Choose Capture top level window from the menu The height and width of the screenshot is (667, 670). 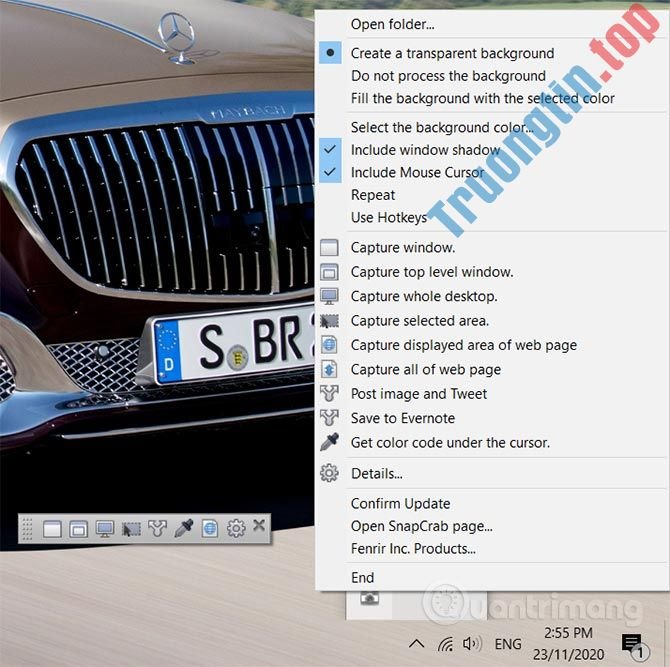431,272
